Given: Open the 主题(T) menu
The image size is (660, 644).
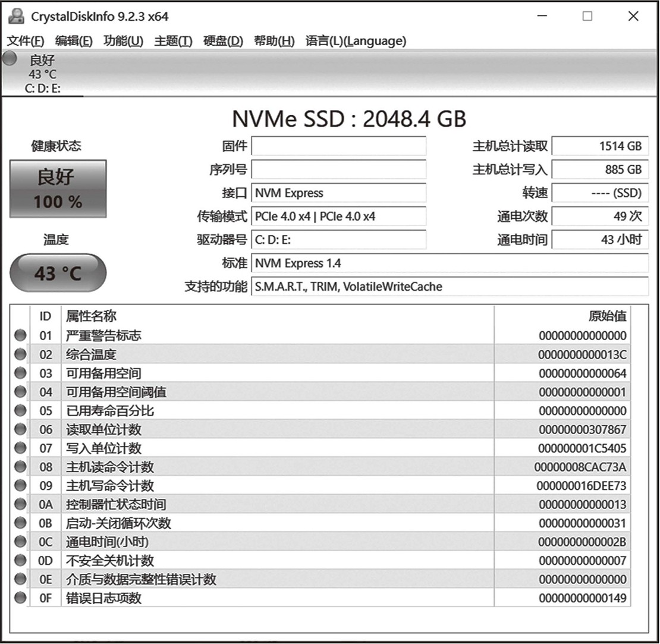Looking at the screenshot, I should pyautogui.click(x=173, y=41).
